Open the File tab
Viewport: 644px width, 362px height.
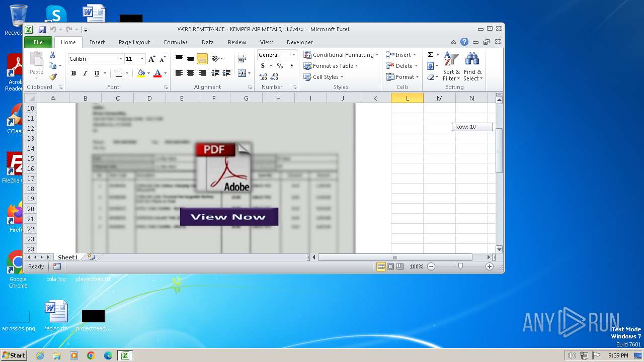pyautogui.click(x=38, y=42)
